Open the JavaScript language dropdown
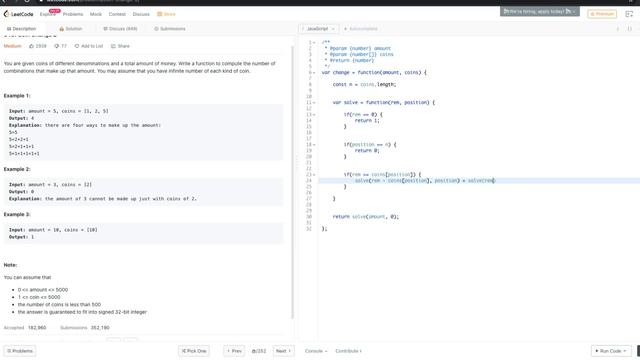This screenshot has height=360, width=640. pos(318,29)
